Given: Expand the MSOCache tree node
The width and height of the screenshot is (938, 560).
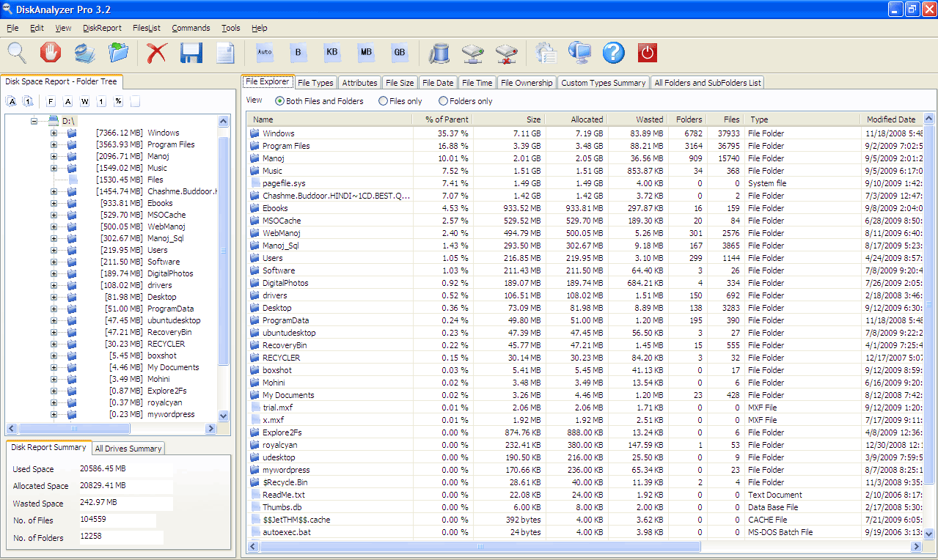Looking at the screenshot, I should pyautogui.click(x=54, y=215).
